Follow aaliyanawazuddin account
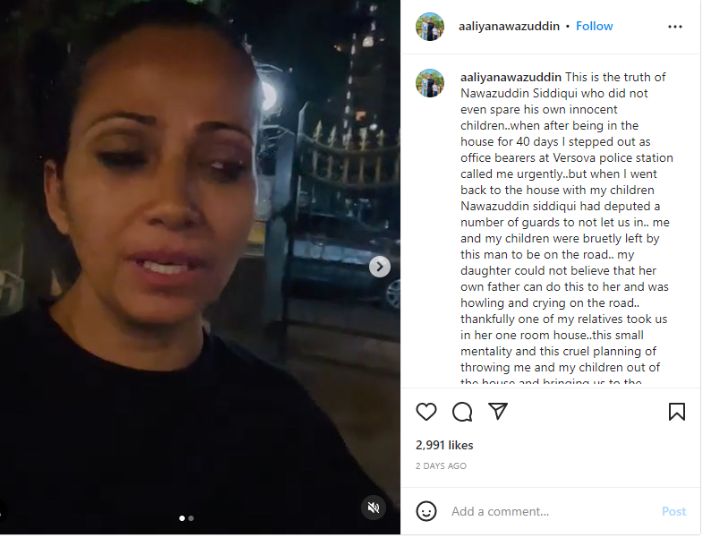Image resolution: width=720 pixels, height=540 pixels. click(x=594, y=26)
